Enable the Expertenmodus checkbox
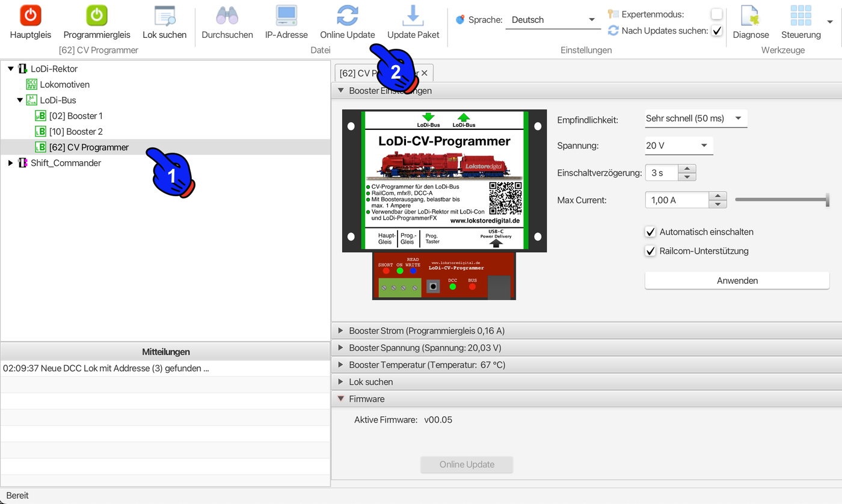The height and width of the screenshot is (504, 842). click(x=716, y=14)
